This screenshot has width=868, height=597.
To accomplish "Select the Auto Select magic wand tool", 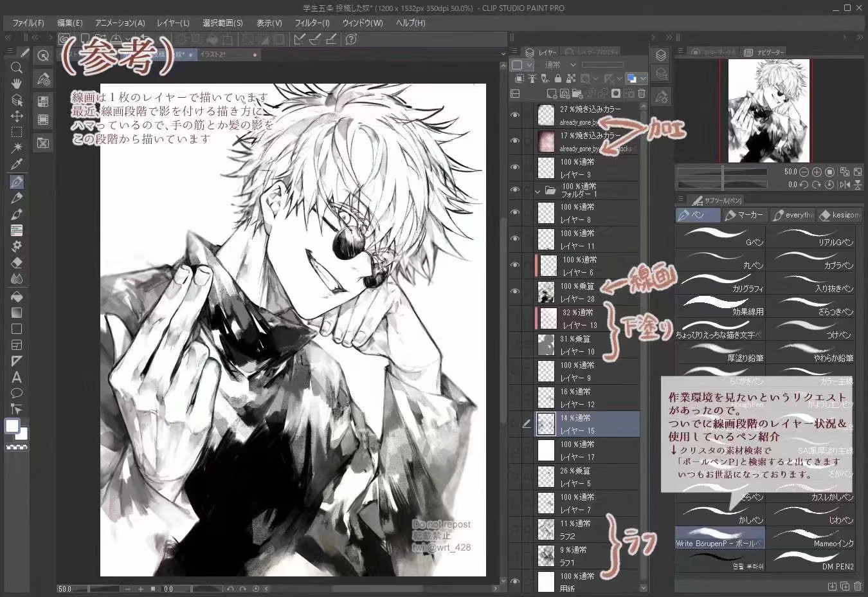I will pos(17,148).
